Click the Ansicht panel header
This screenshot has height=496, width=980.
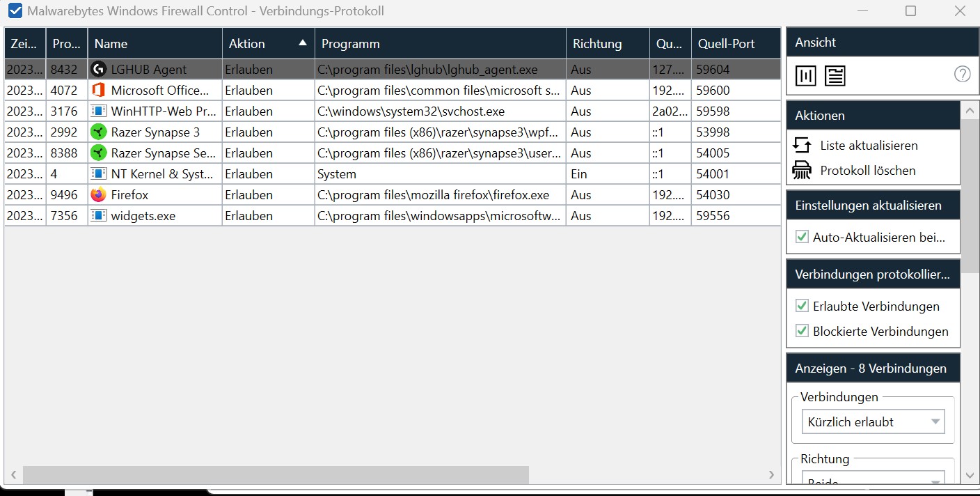tap(882, 42)
